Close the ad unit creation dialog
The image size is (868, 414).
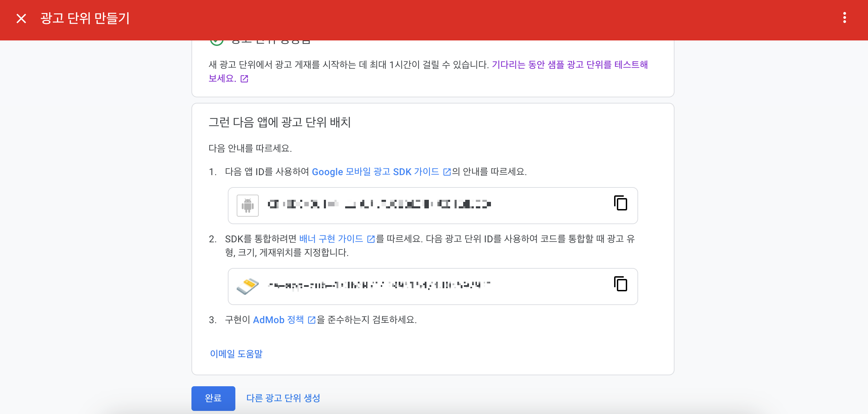(x=21, y=19)
